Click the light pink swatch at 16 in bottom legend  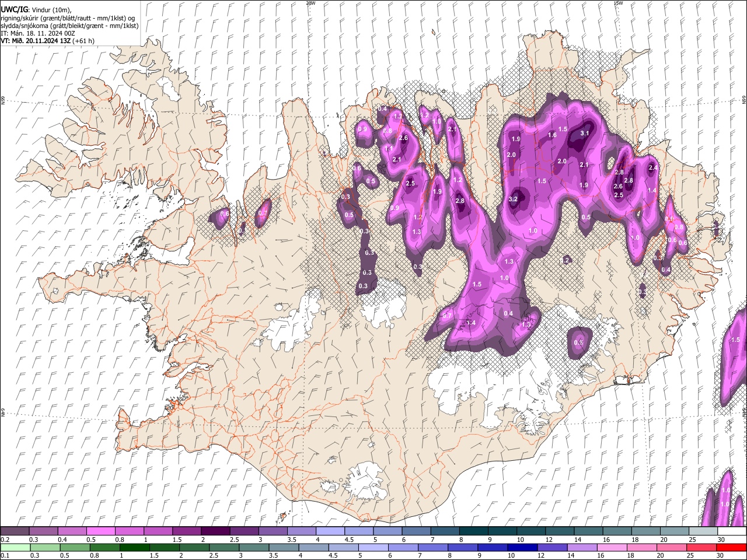[613, 547]
